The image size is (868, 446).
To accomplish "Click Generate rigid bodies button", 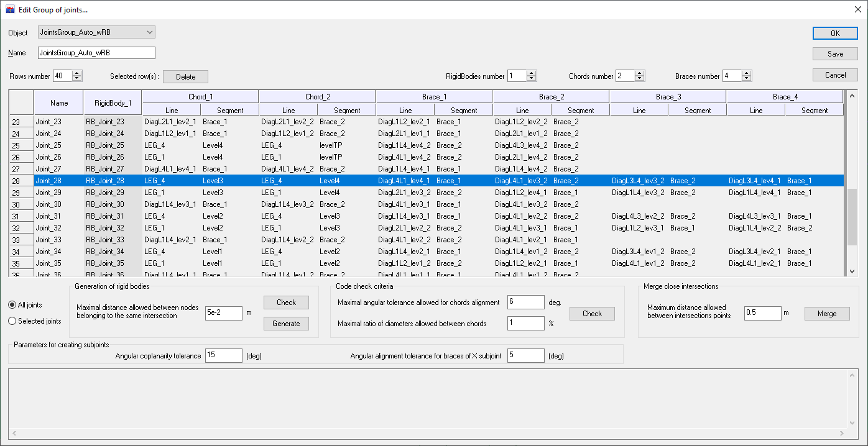I will pyautogui.click(x=286, y=324).
